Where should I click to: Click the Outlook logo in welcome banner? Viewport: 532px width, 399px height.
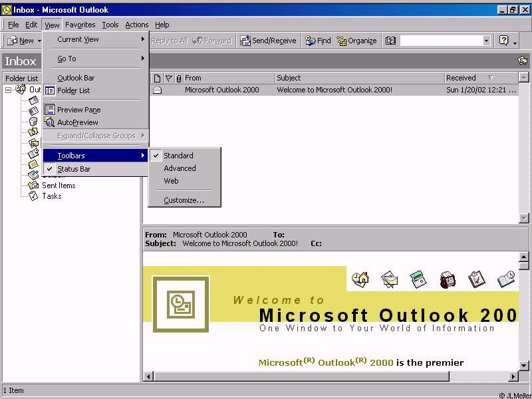(181, 305)
